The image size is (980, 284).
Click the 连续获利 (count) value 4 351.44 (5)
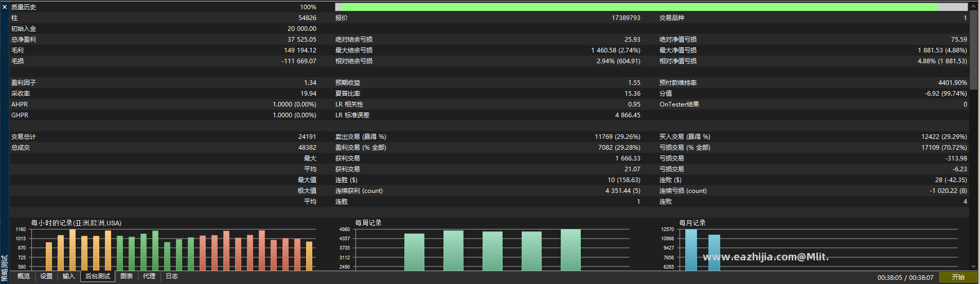[x=623, y=191]
